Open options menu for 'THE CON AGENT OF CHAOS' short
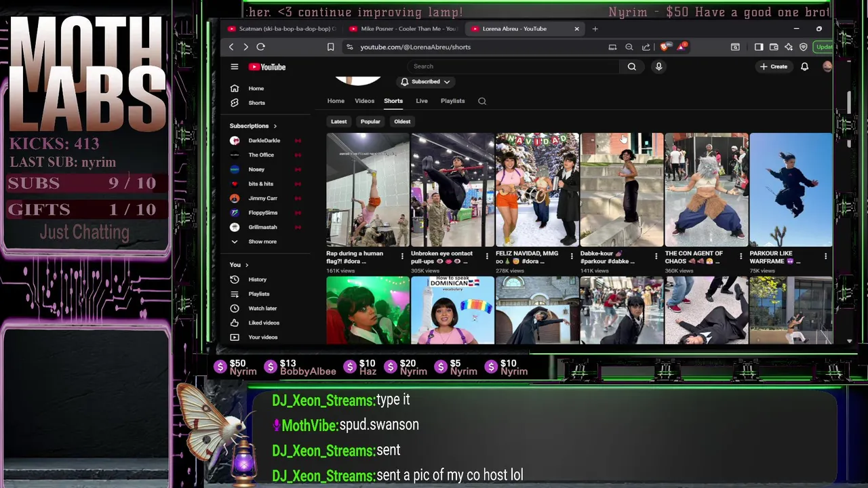The height and width of the screenshot is (488, 868). [741, 256]
